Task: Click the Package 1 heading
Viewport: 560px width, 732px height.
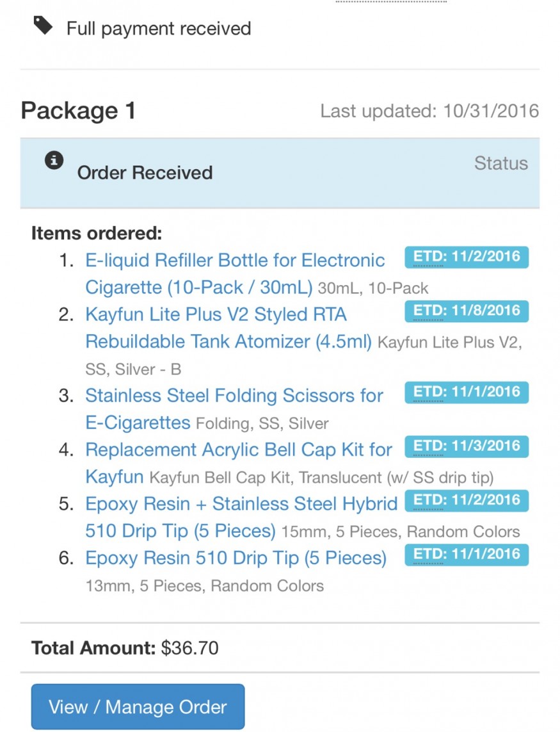Action: click(78, 111)
